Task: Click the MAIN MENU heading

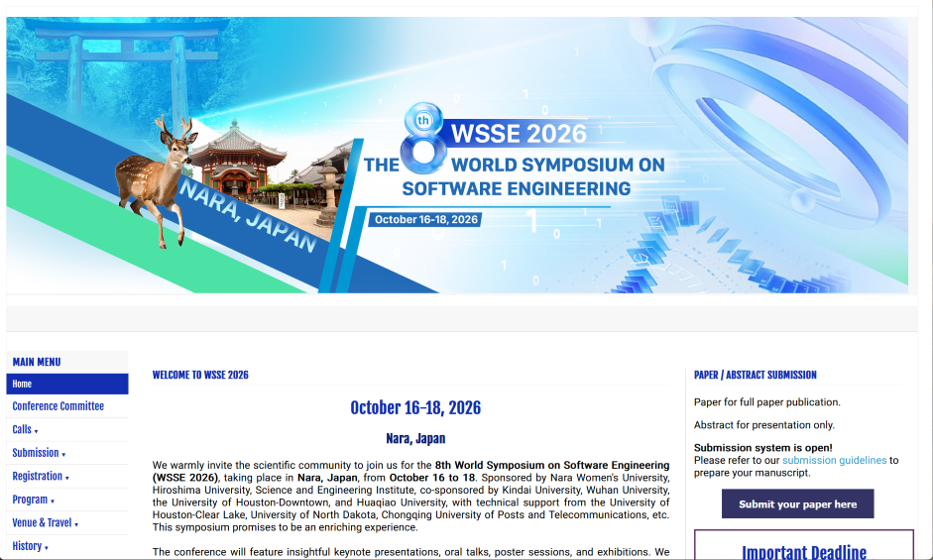Action: point(37,362)
